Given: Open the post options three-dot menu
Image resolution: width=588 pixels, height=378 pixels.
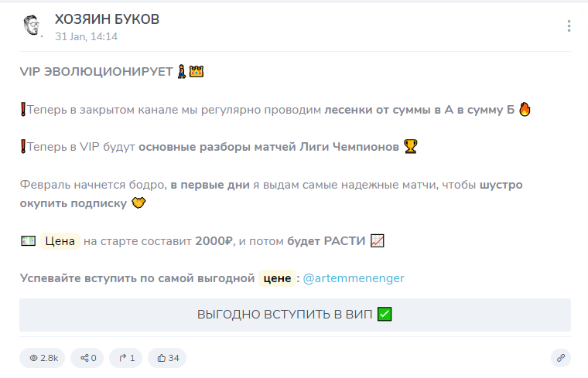Looking at the screenshot, I should coord(569,26).
